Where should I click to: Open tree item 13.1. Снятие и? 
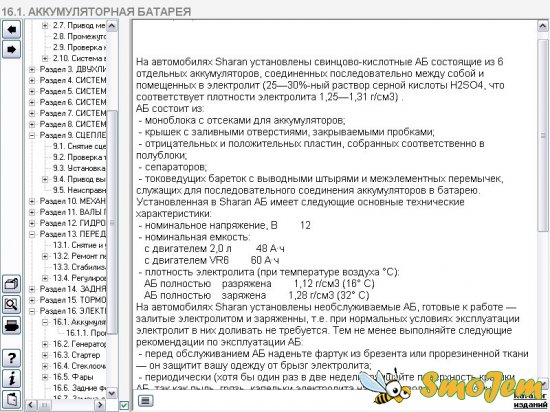click(x=79, y=245)
